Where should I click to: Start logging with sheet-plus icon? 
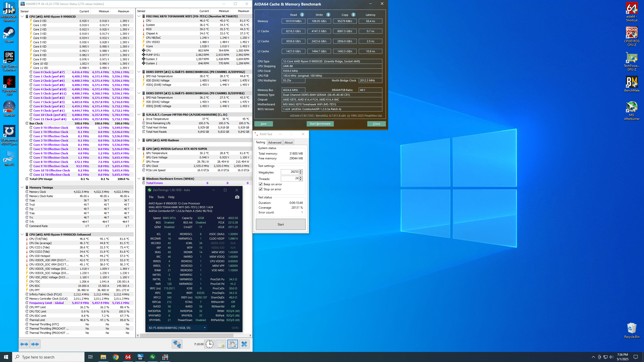221,344
